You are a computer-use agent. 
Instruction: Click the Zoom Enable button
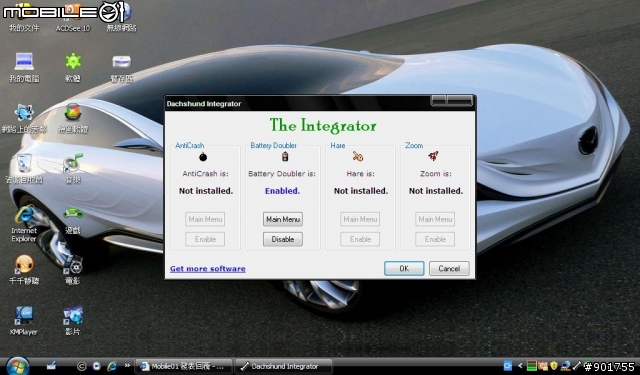coord(435,239)
